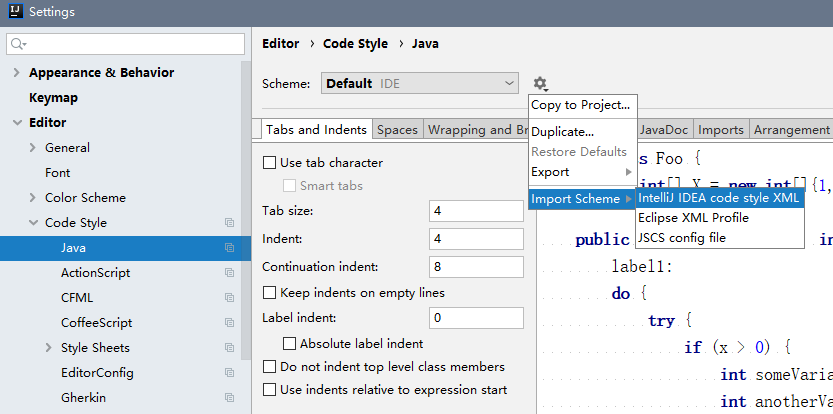Expand the Color Scheme node
The height and width of the screenshot is (414, 833).
tap(33, 198)
